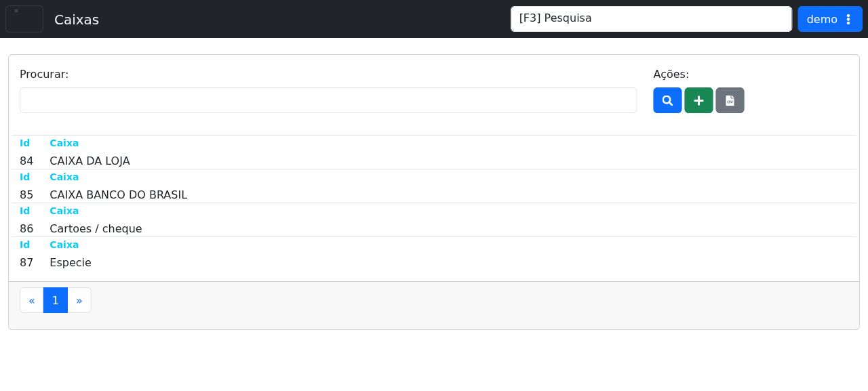Go to next page with » arrow
Image resolution: width=868 pixels, height=391 pixels.
pyautogui.click(x=79, y=300)
